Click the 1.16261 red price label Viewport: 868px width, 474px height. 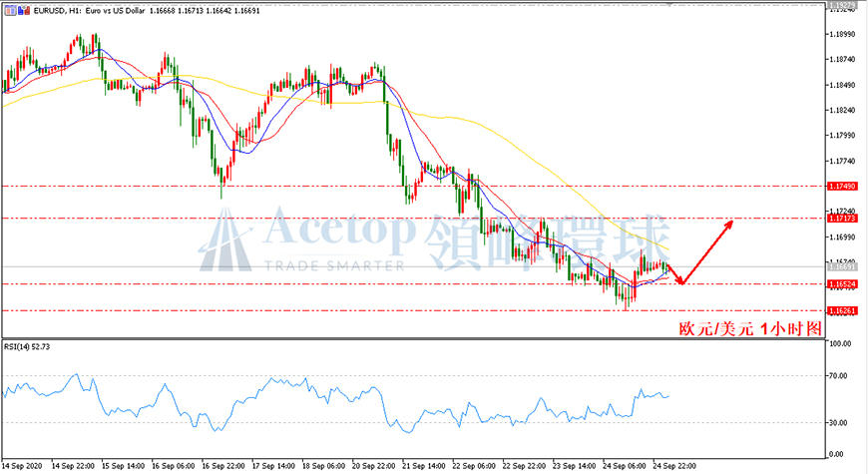[x=842, y=310]
